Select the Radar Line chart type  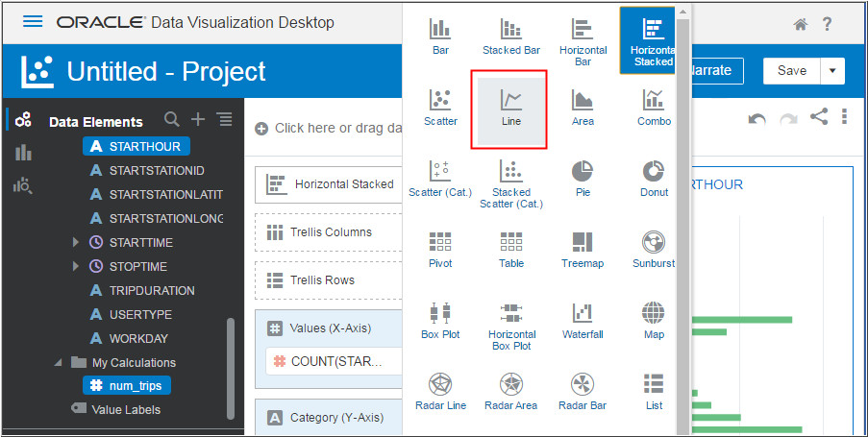click(440, 391)
